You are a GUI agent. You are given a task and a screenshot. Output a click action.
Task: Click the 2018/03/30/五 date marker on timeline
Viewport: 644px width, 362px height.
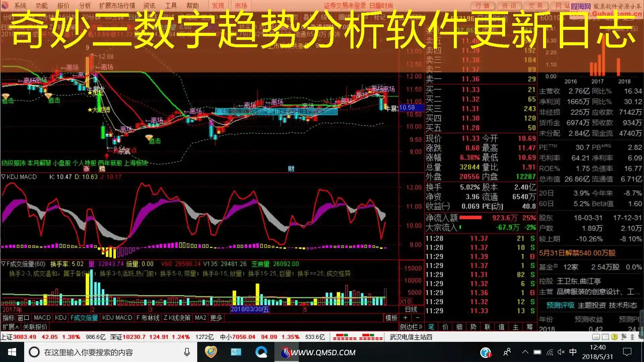click(x=250, y=309)
